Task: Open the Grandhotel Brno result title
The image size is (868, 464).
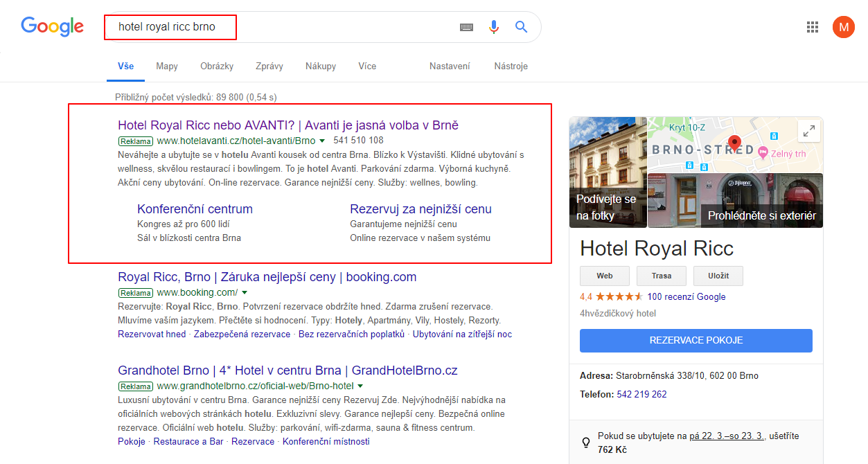Action: [287, 371]
